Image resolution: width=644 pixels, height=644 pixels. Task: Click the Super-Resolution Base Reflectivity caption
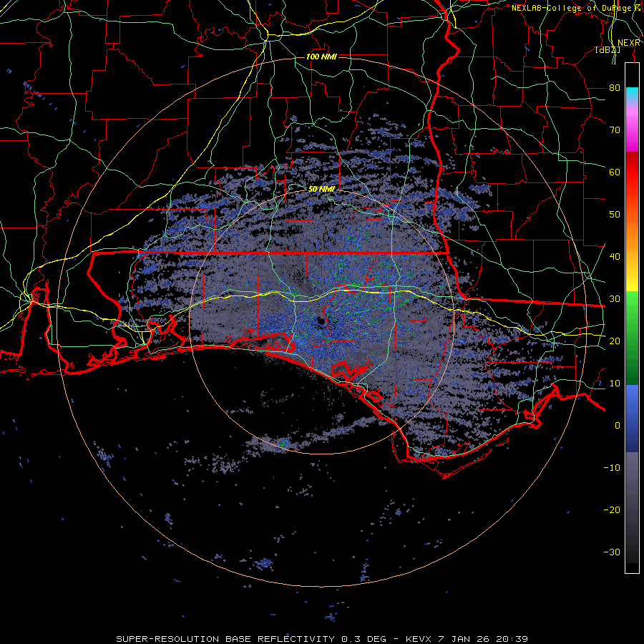(321, 639)
